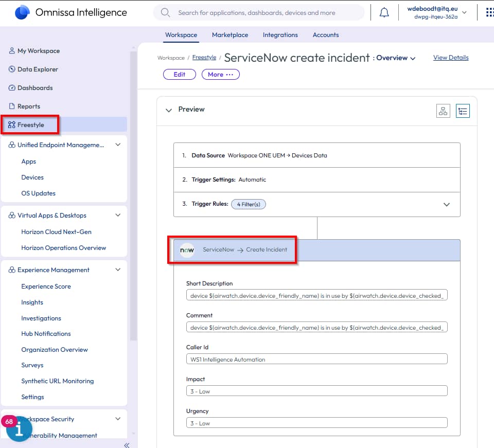Screen dimensions: 494x448
Task: Follow the Freestyle breadcrumb link
Action: [204, 57]
